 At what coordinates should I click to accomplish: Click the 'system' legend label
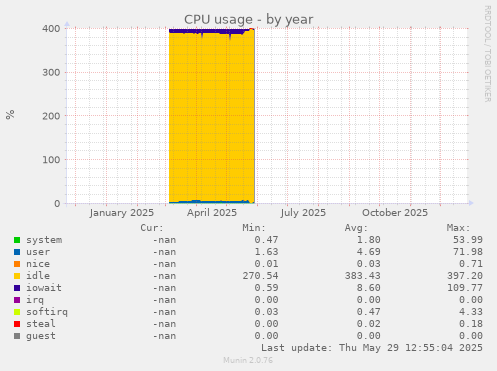tap(44, 240)
